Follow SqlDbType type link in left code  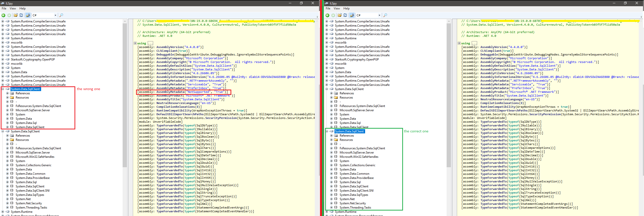(205, 126)
